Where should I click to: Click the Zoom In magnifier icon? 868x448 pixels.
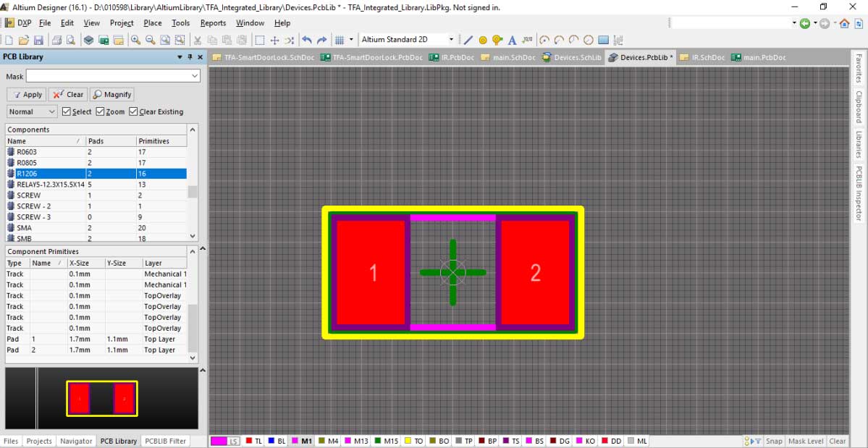pyautogui.click(x=135, y=41)
